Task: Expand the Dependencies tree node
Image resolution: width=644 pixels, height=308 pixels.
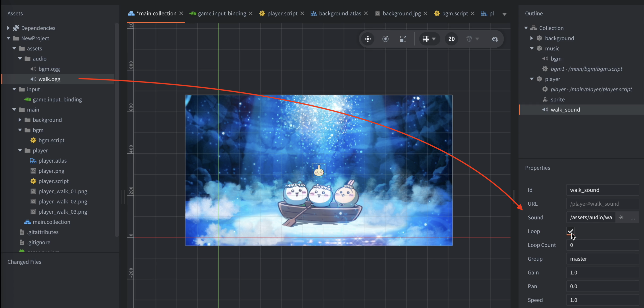Action: (8, 28)
